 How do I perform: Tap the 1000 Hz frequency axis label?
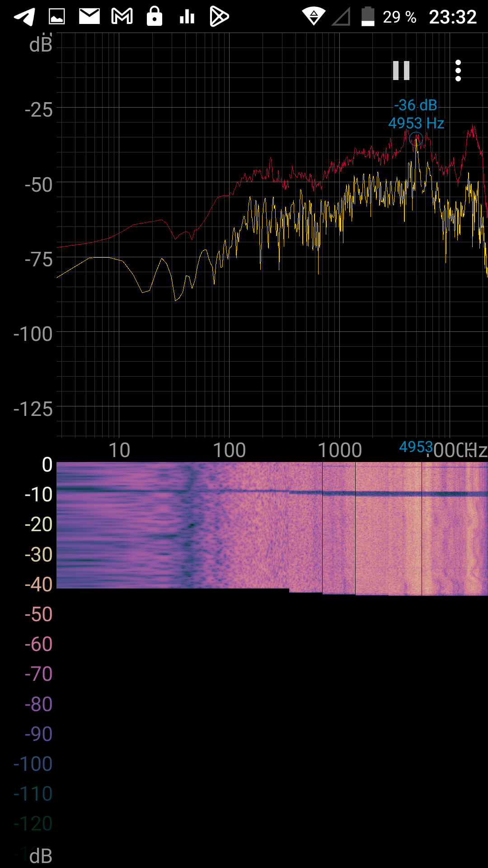340,450
